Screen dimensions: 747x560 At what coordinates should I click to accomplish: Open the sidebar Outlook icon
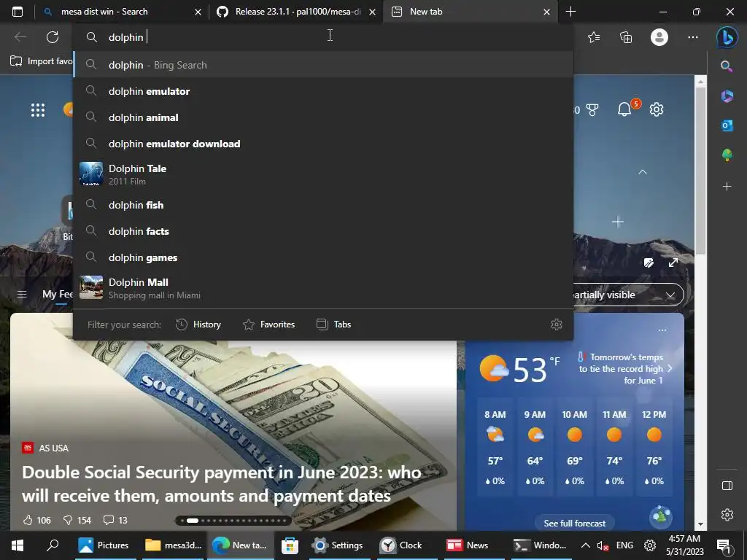tap(727, 125)
